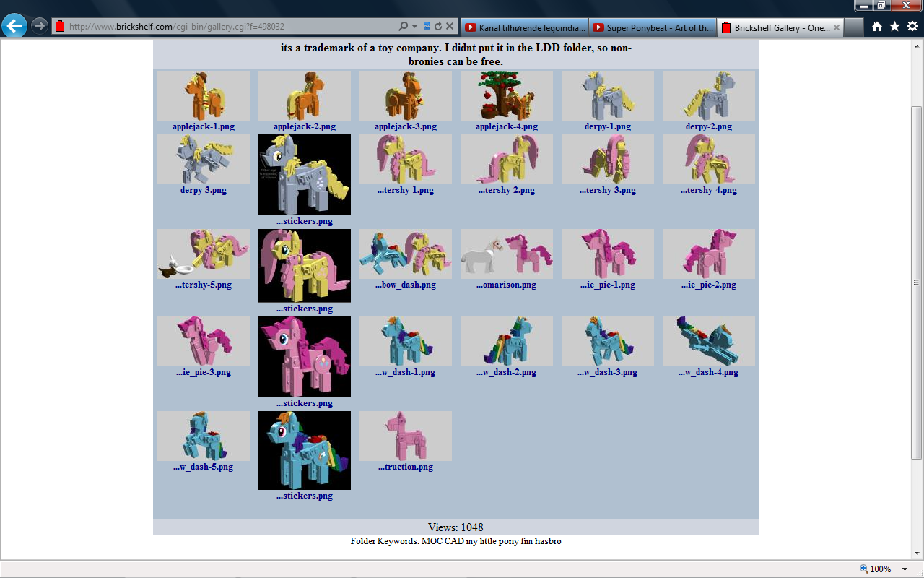Click the search magnifier in address bar
Image resolution: width=924 pixels, height=578 pixels.
tap(404, 27)
